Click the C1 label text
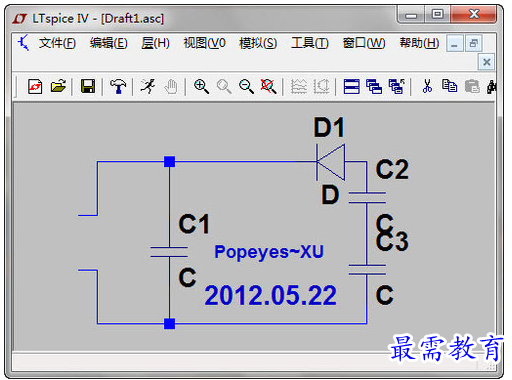This screenshot has width=512, height=380. click(194, 224)
